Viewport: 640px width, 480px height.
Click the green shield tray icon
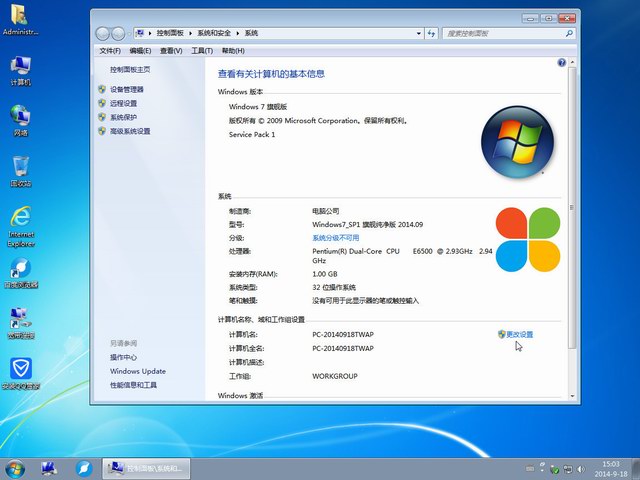554,469
